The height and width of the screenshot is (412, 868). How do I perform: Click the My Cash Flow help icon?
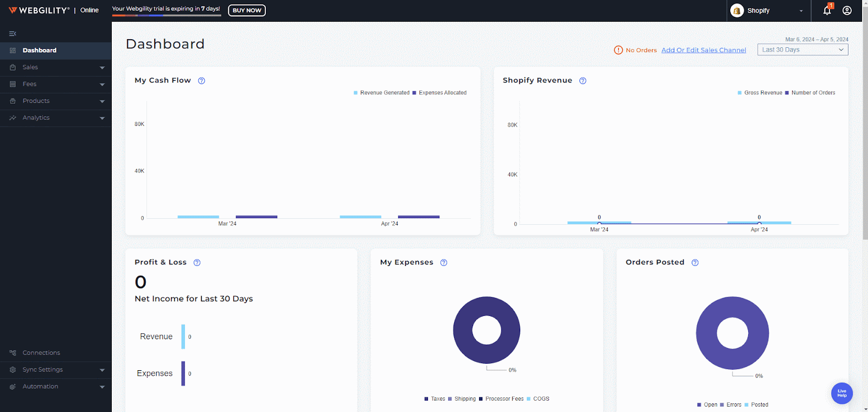coord(201,81)
